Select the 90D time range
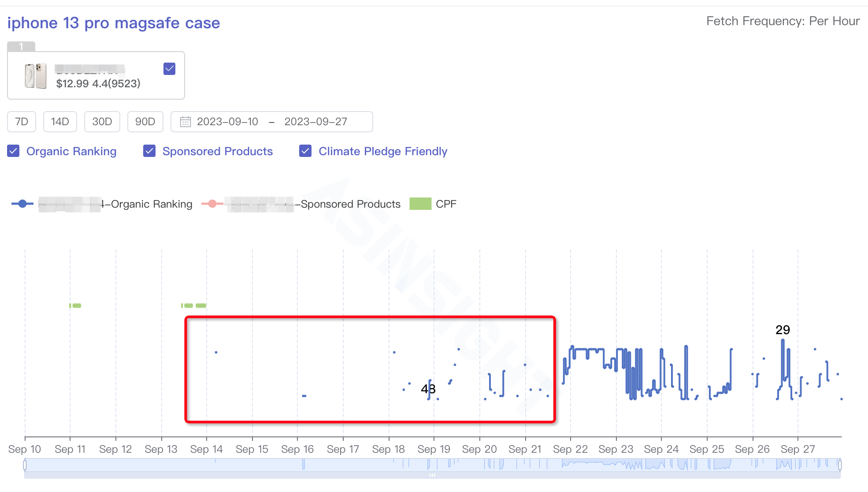This screenshot has height=492, width=868. point(145,122)
